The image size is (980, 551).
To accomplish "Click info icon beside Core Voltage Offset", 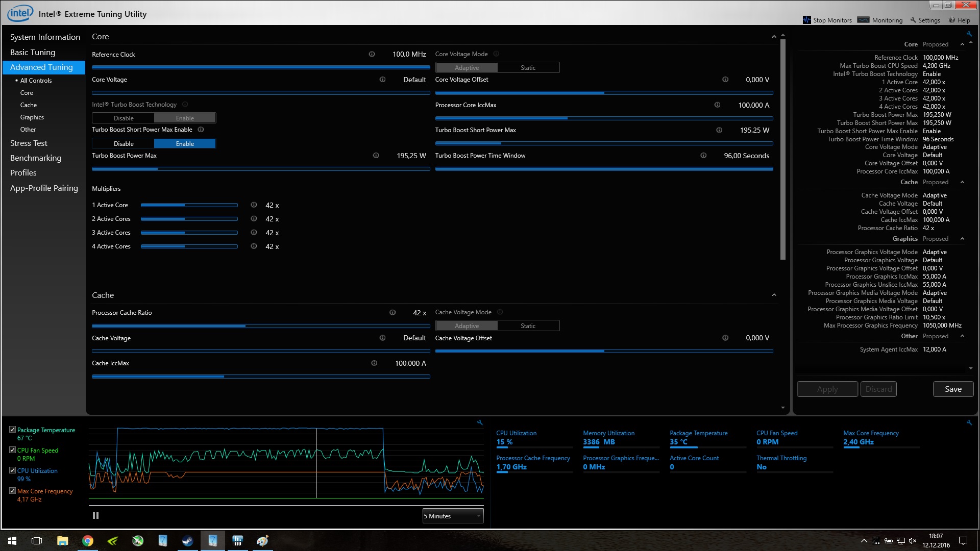I will coord(725,80).
